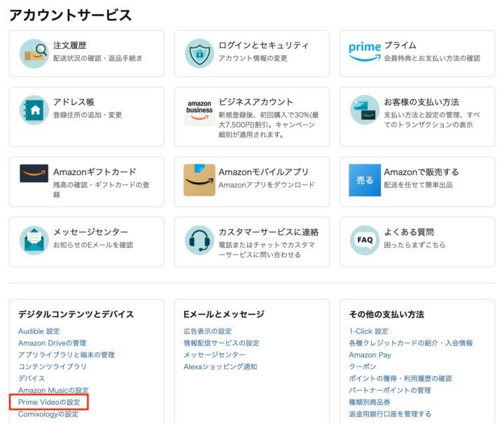
Task: Click デジタルコンテンツとデバイス section heading
Action: pos(76,314)
